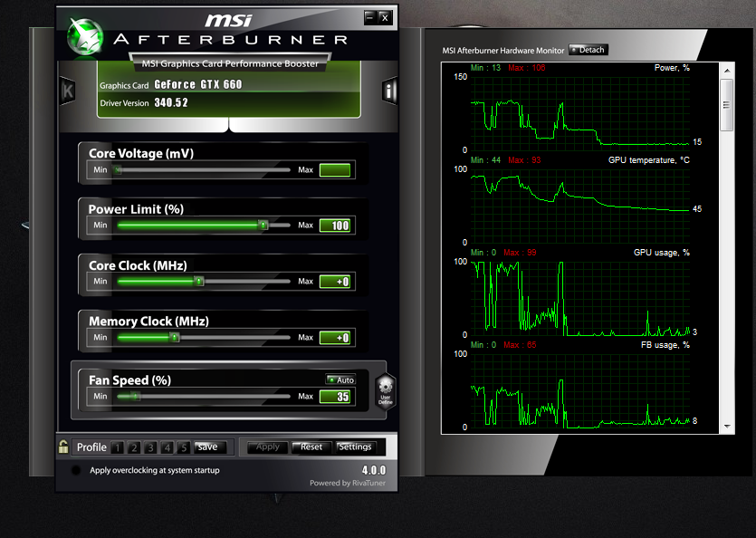Click the profile lock padlock icon
The width and height of the screenshot is (756, 538).
63,447
